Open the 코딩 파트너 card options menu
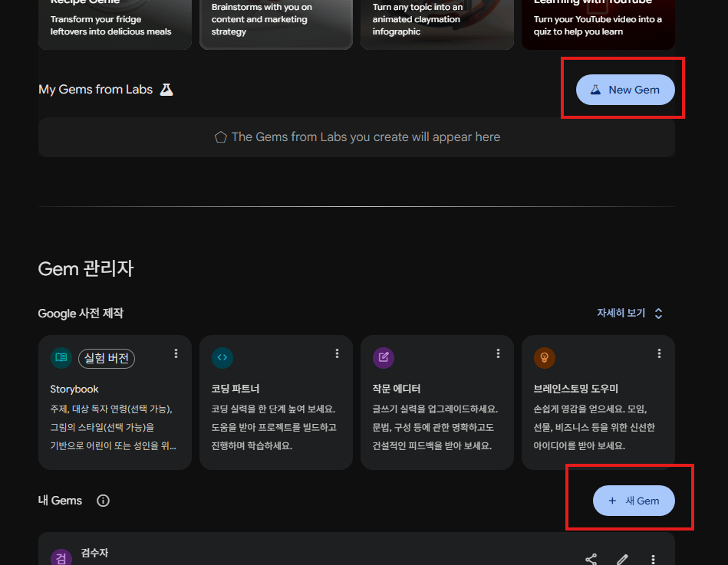 click(x=337, y=353)
